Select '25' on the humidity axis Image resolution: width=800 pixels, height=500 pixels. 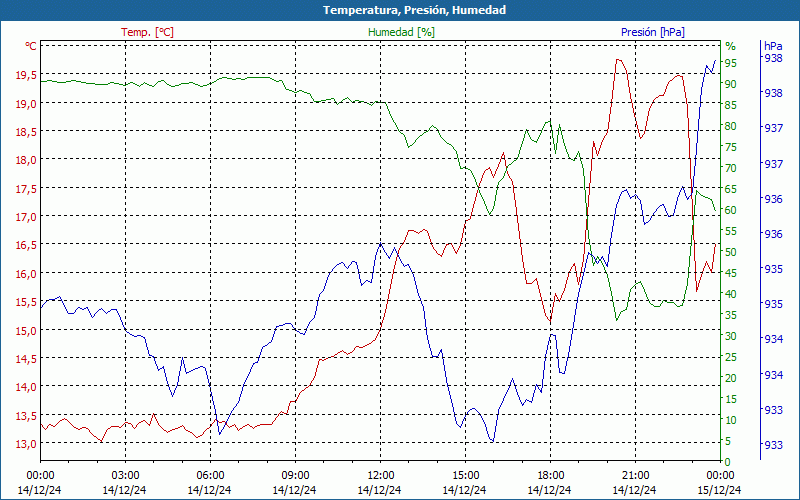[731, 357]
